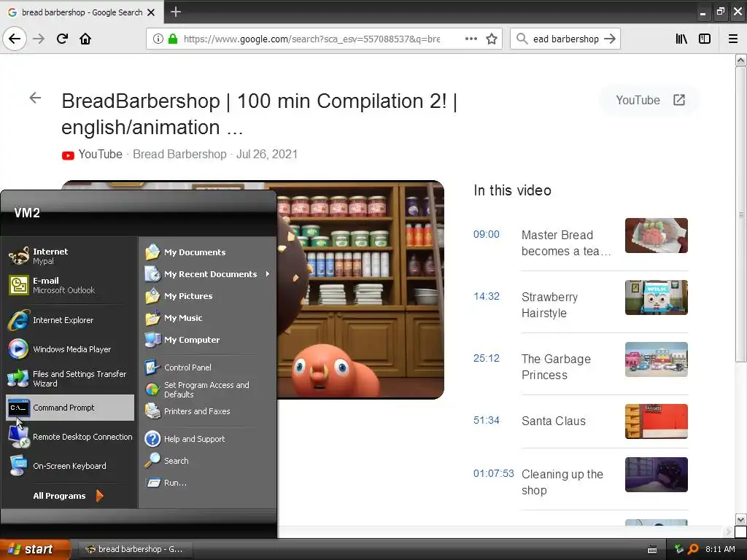Select the 51:34 Santa Claus timestamp

point(487,420)
